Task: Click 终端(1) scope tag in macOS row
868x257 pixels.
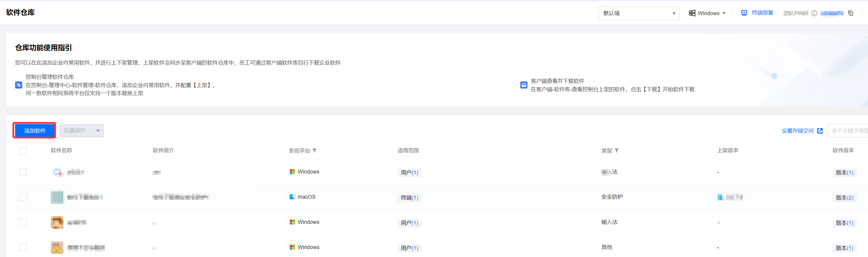Action: [x=409, y=197]
